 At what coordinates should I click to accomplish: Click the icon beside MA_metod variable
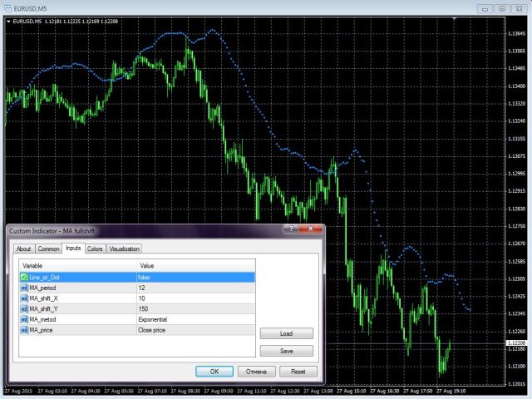point(24,319)
